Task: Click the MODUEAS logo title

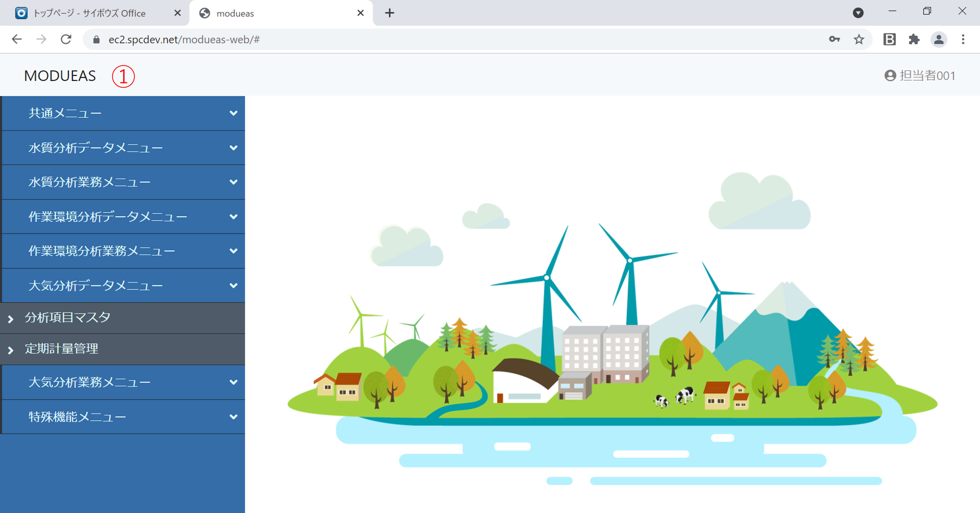Action: pyautogui.click(x=60, y=76)
